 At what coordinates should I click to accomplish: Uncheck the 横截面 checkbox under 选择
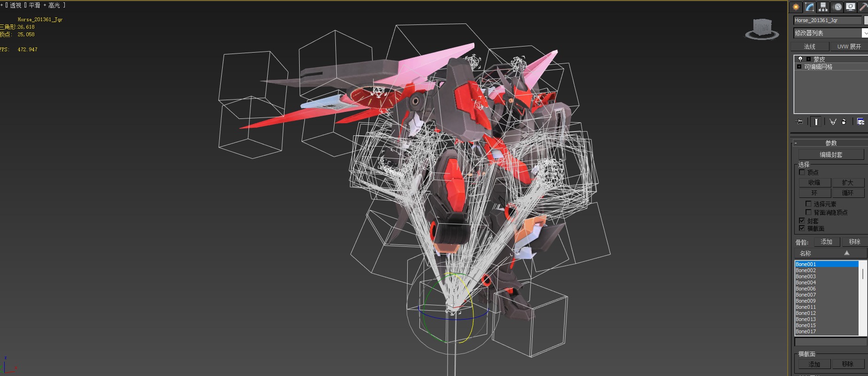(802, 228)
